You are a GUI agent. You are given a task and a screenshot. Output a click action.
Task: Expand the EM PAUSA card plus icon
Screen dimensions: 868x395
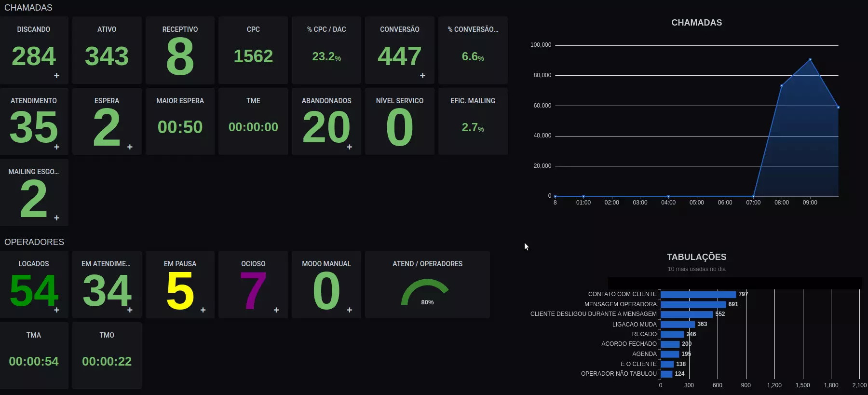click(203, 310)
